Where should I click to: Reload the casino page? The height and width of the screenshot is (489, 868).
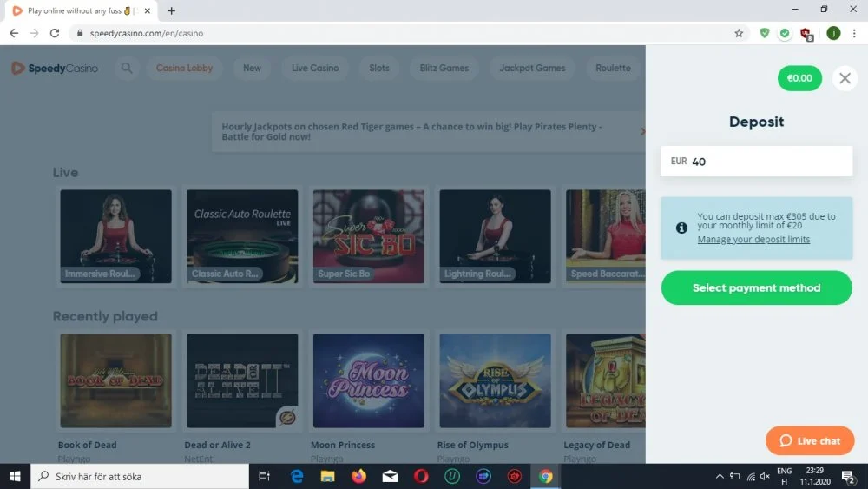pos(54,33)
